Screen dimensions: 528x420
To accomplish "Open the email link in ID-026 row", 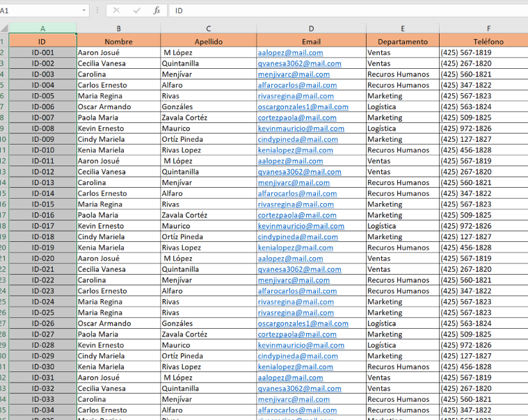I will tap(303, 323).
